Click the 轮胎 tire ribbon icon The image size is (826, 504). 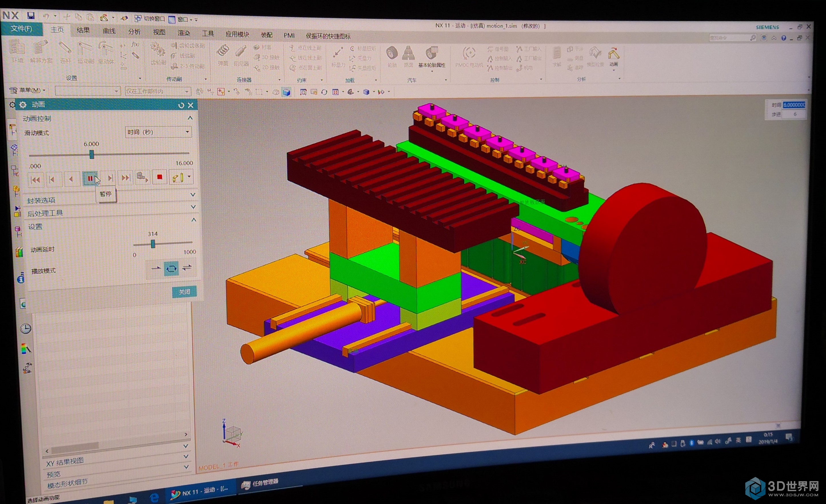coord(392,57)
